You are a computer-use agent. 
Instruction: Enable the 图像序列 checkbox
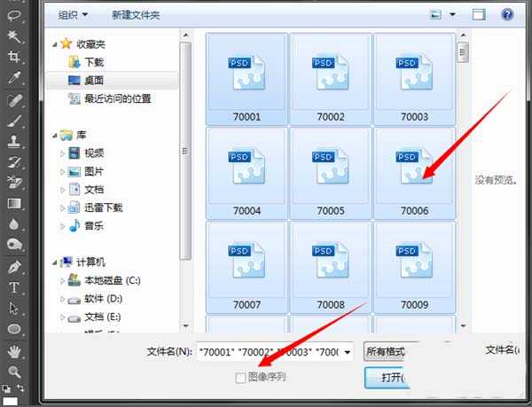coord(240,378)
